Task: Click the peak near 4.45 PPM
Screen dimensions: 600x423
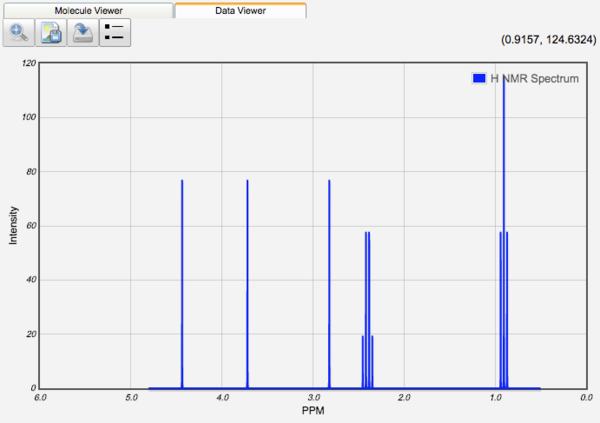Action: pyautogui.click(x=182, y=280)
